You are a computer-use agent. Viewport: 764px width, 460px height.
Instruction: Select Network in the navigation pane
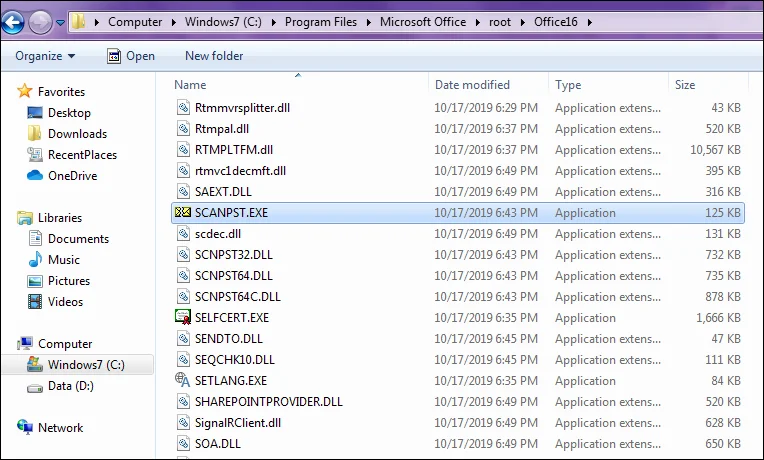60,427
